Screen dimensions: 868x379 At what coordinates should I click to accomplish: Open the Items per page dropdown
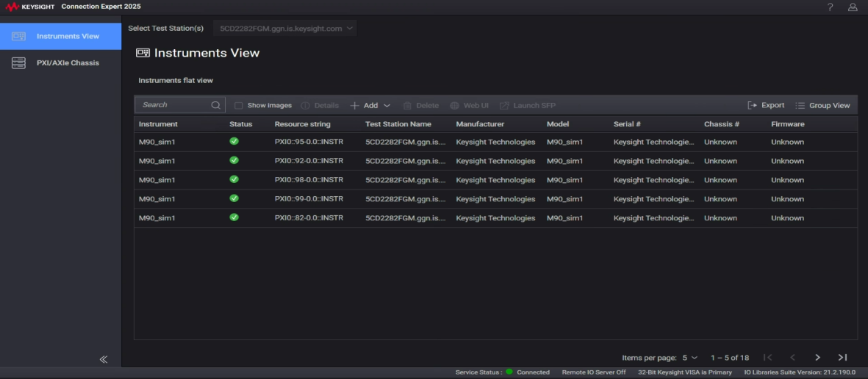coord(689,358)
